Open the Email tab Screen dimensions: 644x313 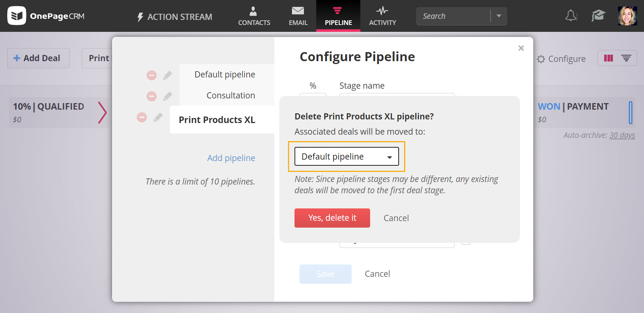[298, 16]
